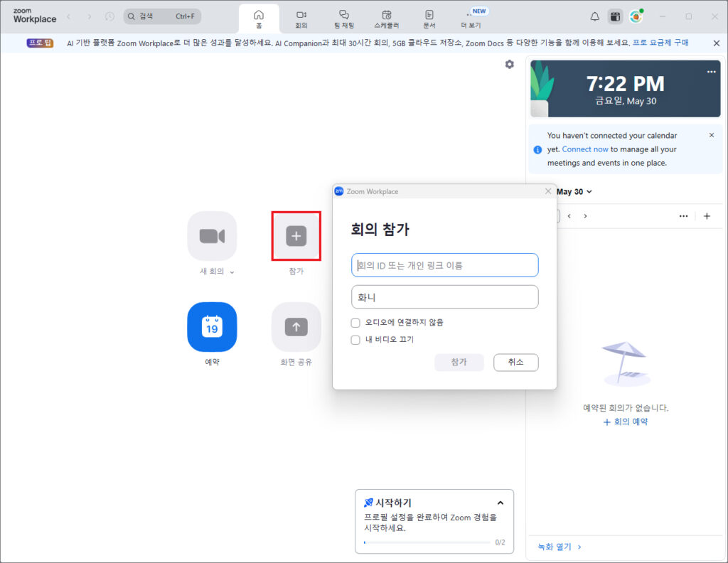Open 녹화 열기 link
The image size is (728, 563).
click(x=559, y=547)
